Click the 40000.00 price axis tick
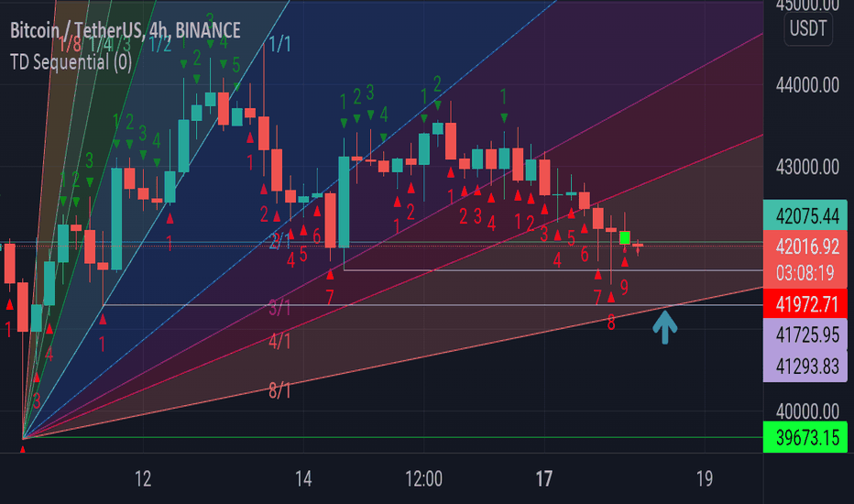854x504 pixels. point(807,411)
